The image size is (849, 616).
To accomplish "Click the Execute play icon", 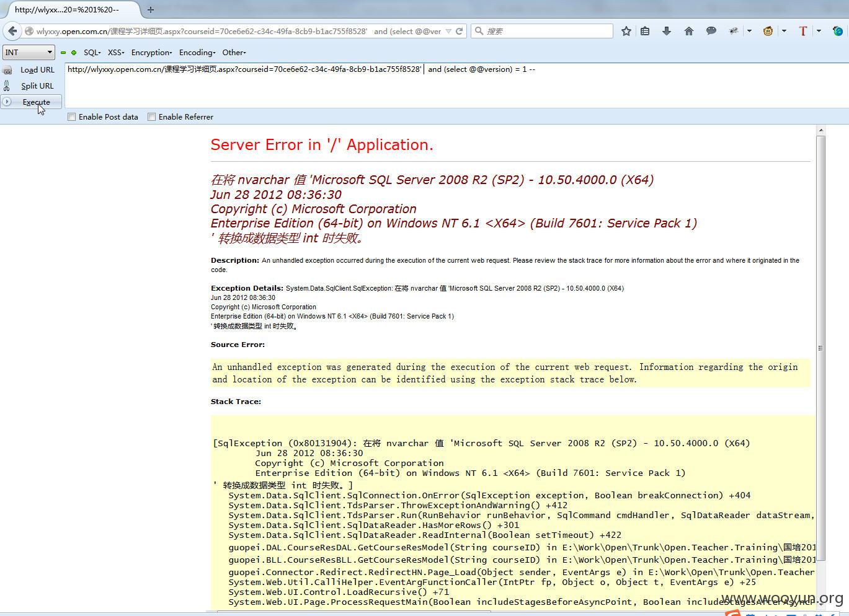I will tap(7, 102).
